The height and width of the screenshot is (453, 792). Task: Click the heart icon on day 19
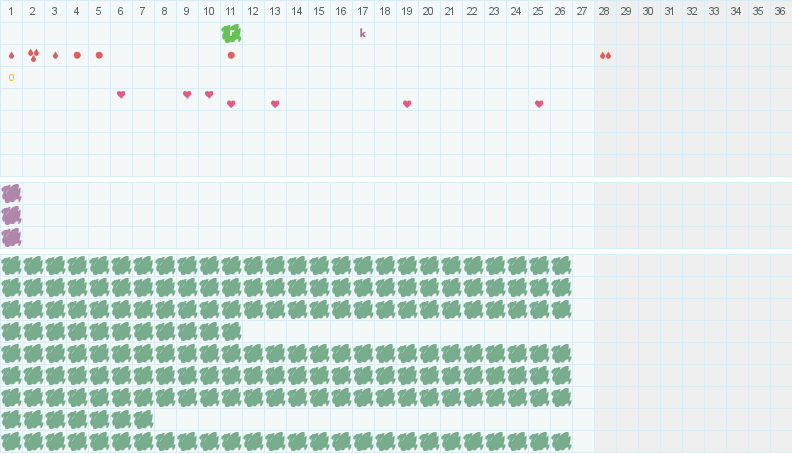407,104
